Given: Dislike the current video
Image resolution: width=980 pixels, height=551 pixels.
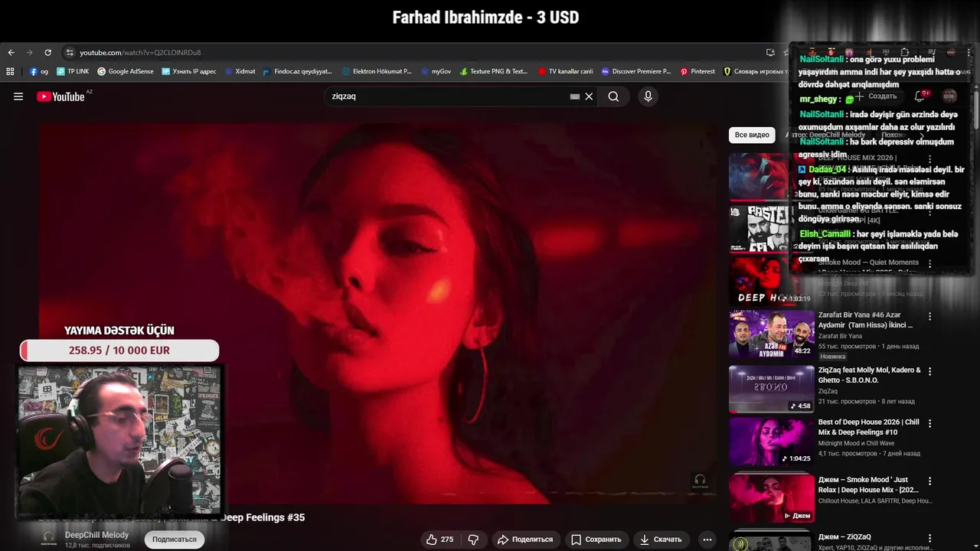Looking at the screenshot, I should (473, 540).
